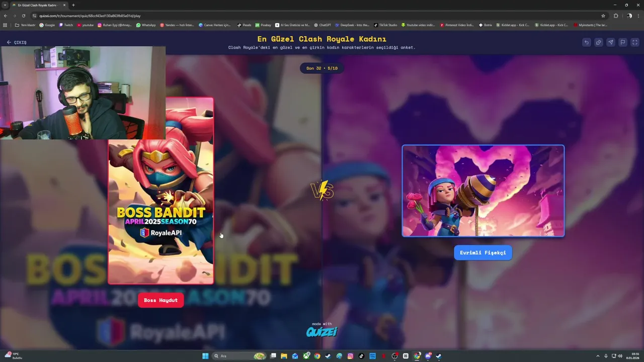Open the Xbox app from taskbar
The height and width of the screenshot is (362, 644).
click(x=306, y=356)
